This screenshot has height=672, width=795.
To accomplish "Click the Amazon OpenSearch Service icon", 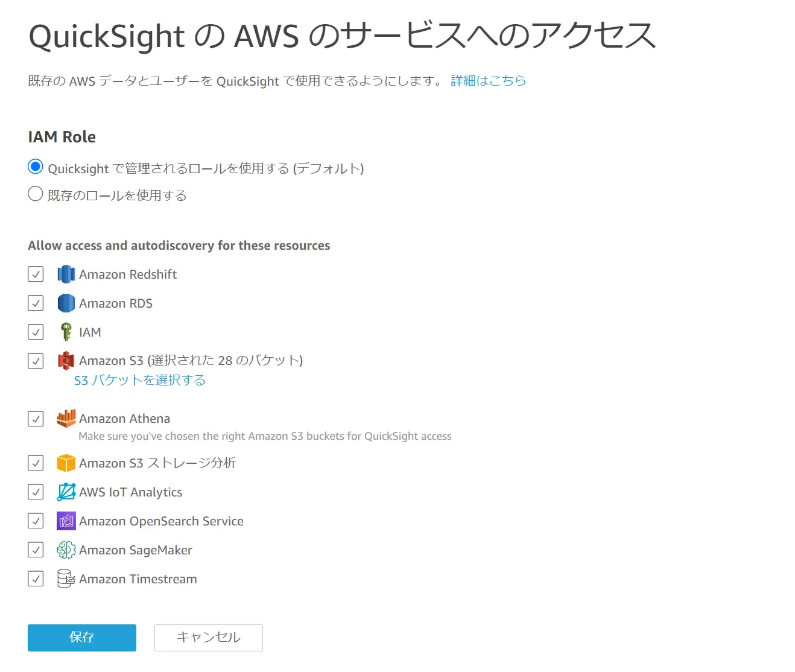I will [x=66, y=521].
